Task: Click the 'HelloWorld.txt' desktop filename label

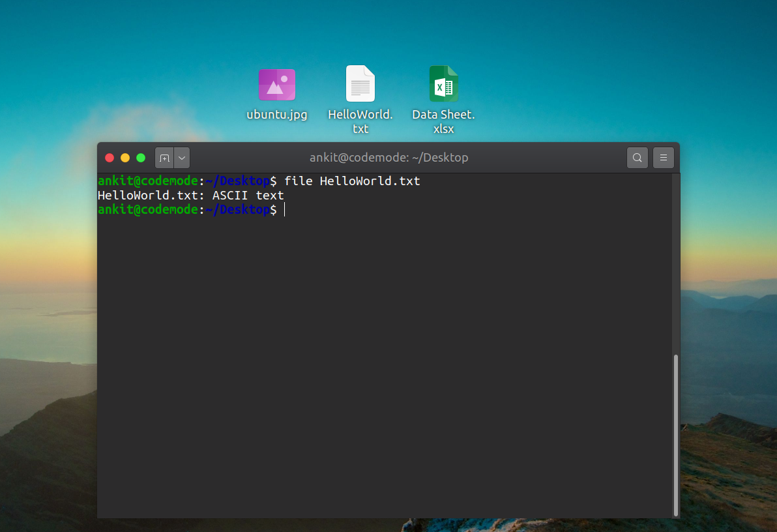Action: pyautogui.click(x=360, y=121)
